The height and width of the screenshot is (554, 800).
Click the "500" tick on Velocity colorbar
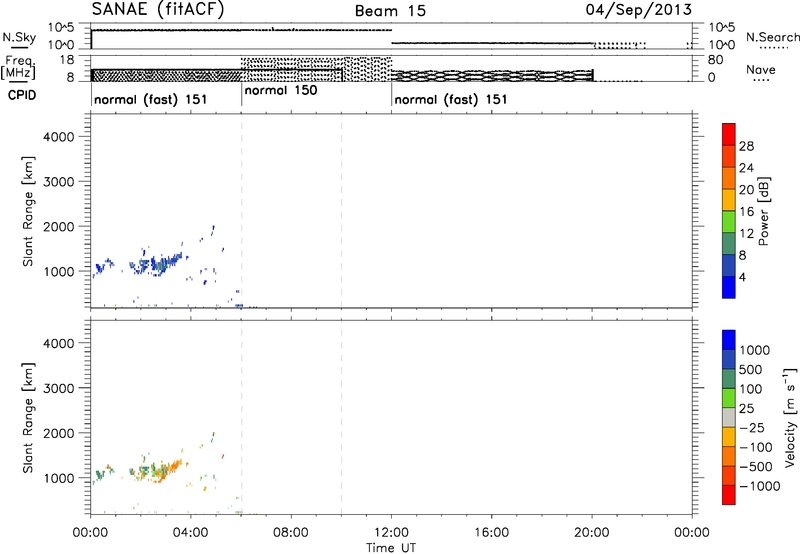click(753, 370)
